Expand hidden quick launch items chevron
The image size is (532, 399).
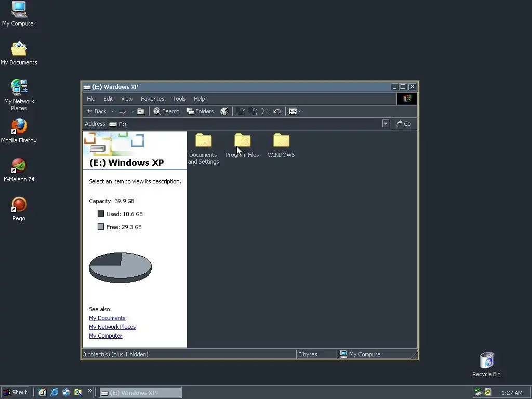click(89, 391)
